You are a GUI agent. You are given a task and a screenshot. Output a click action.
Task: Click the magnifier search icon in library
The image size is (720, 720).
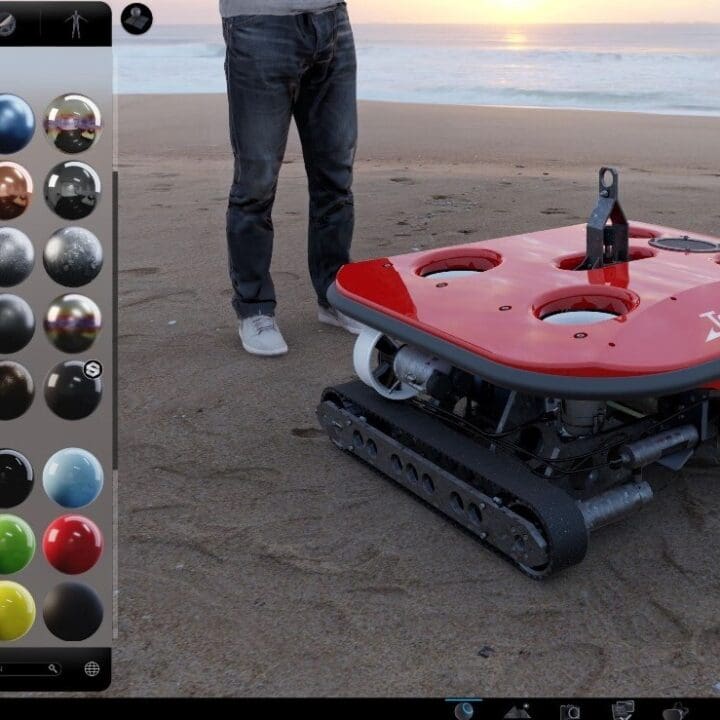point(53,669)
